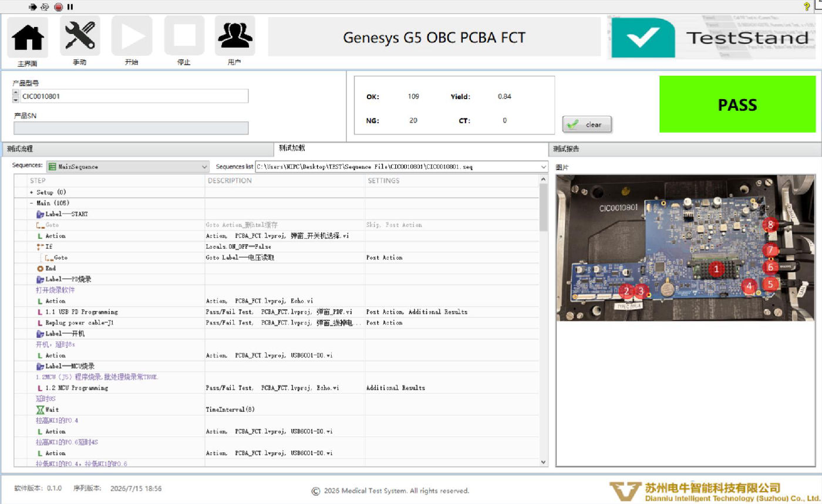
Task: Select the End step icon
Action: pos(40,268)
